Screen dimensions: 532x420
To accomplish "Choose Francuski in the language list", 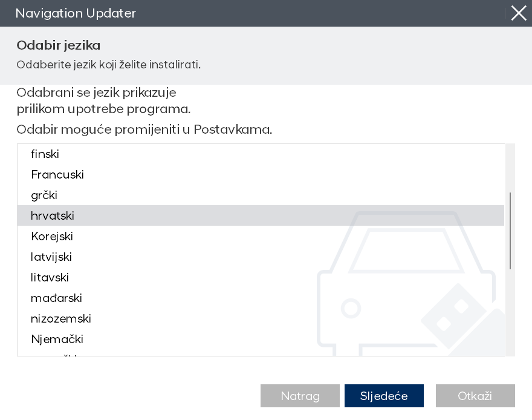I will (57, 175).
